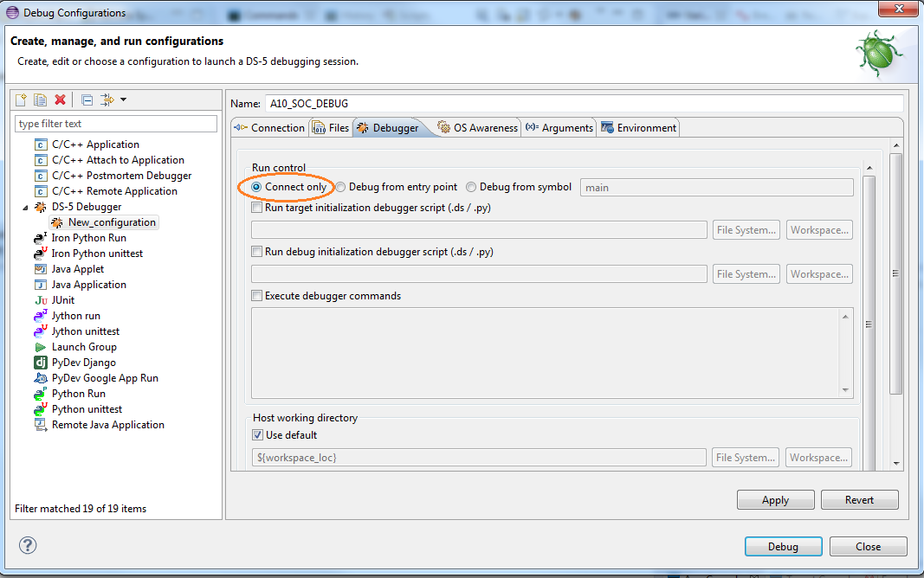The height and width of the screenshot is (578, 924).
Task: Click the Duplicate configuration icon
Action: click(40, 100)
